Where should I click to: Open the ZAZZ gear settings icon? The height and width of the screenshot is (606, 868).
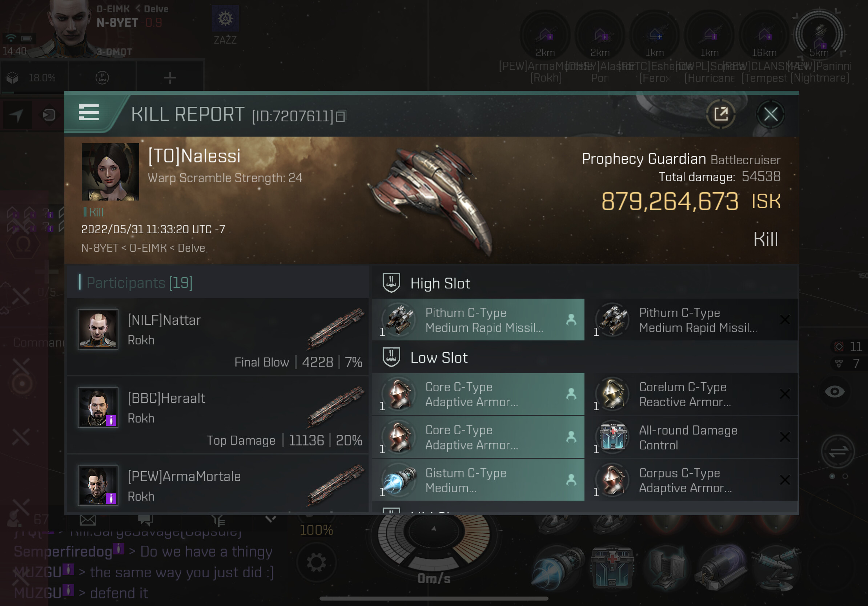[225, 19]
